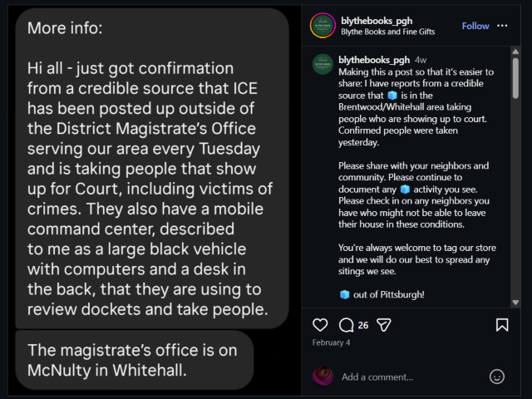Like the post with the heart icon
532x399 pixels.
pyautogui.click(x=320, y=325)
